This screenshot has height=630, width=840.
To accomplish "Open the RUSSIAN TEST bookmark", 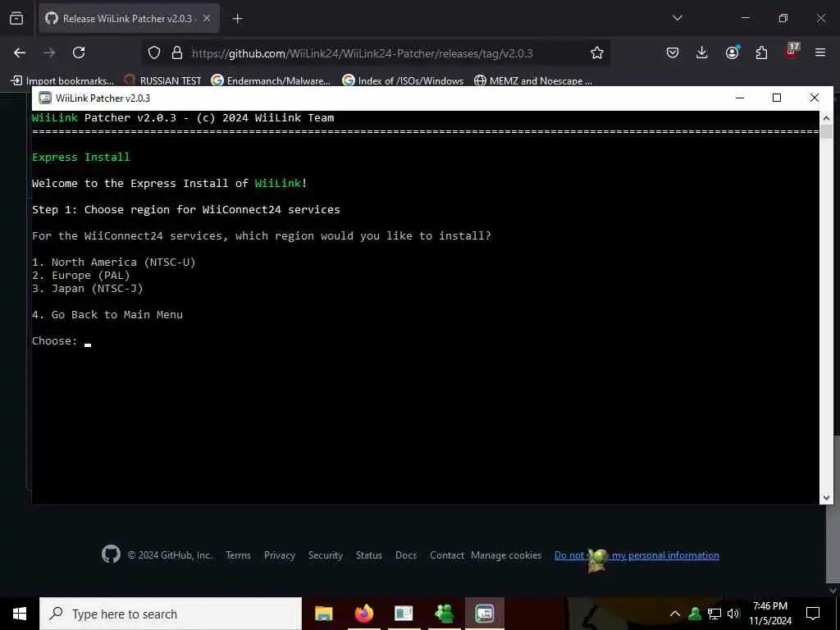I will (x=163, y=81).
